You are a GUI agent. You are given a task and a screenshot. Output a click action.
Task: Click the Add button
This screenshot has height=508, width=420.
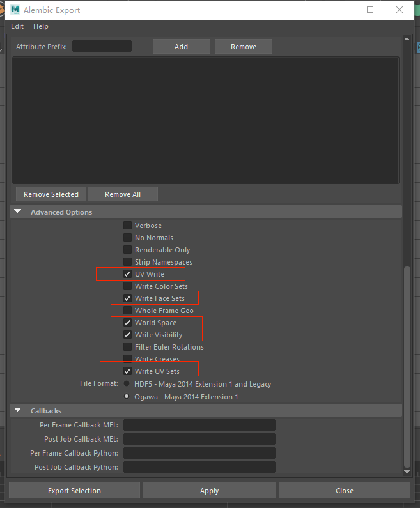[x=181, y=47]
